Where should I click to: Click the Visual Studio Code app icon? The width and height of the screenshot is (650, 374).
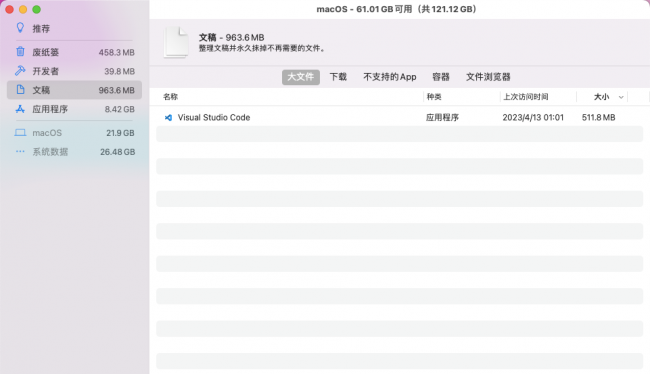[168, 117]
